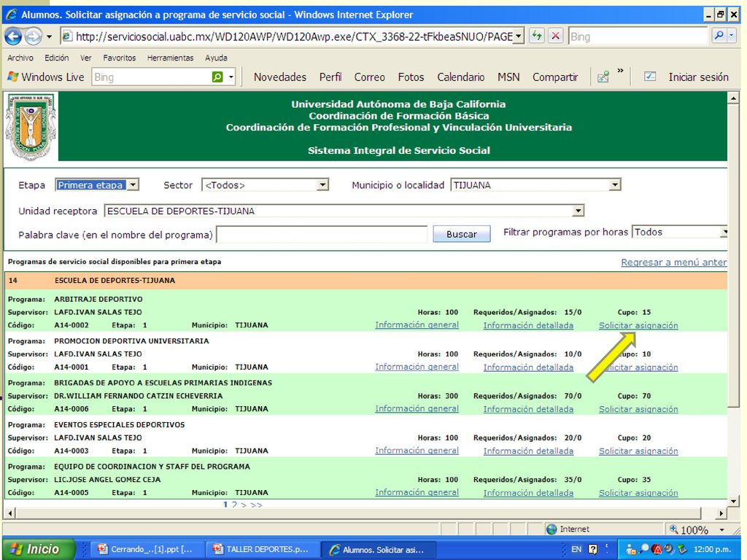747x560 pixels.
Task: Click the Refresh page icon
Action: pos(536,36)
